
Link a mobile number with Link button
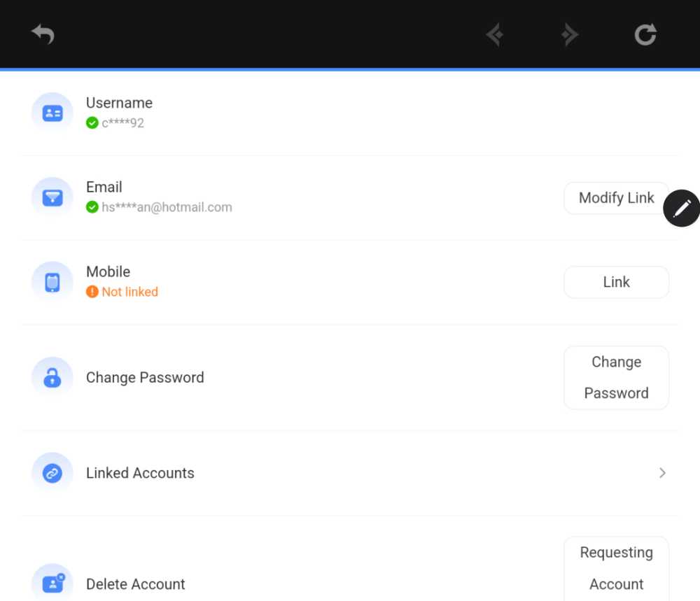coord(616,282)
